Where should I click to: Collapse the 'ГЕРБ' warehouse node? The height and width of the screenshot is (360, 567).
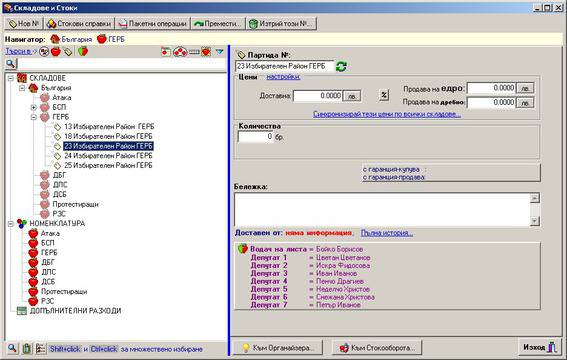(34, 117)
